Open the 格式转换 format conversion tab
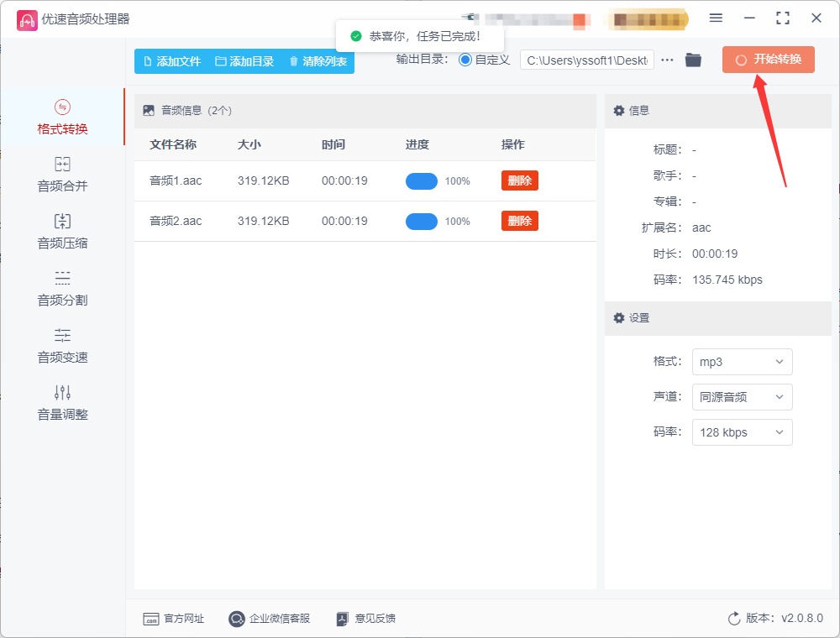The height and width of the screenshot is (638, 840). 62,118
